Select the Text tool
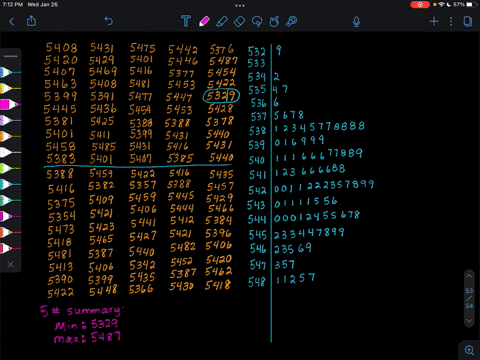This screenshot has width=480, height=360. tap(186, 21)
